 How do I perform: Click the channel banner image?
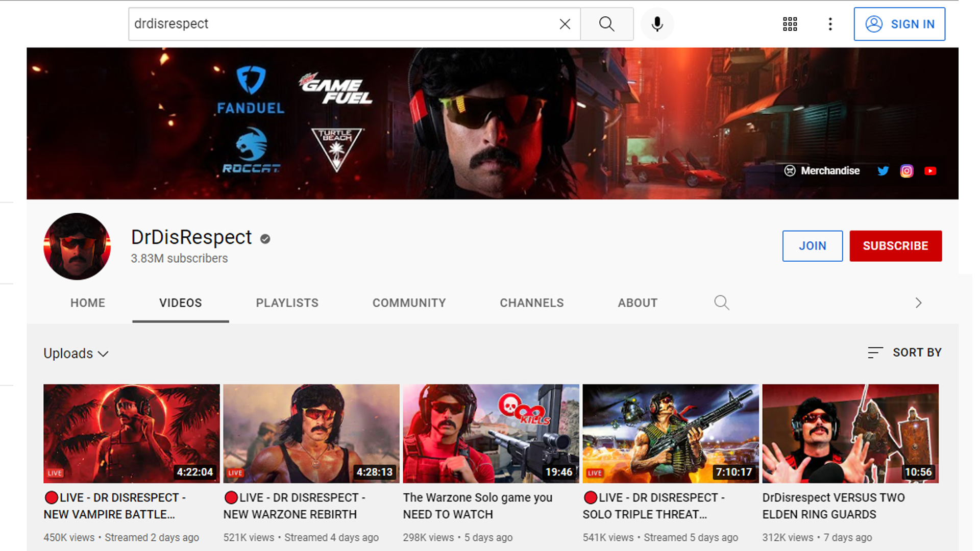[493, 123]
